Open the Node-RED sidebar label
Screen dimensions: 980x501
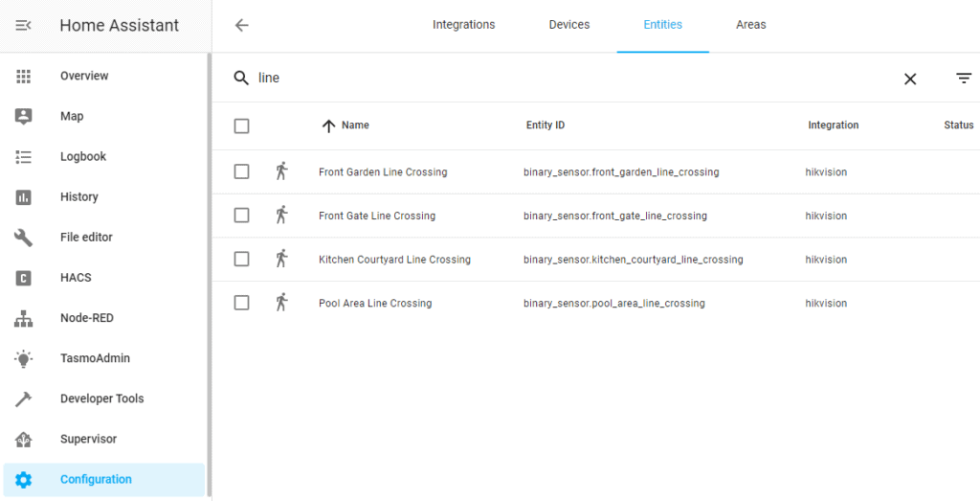[87, 318]
